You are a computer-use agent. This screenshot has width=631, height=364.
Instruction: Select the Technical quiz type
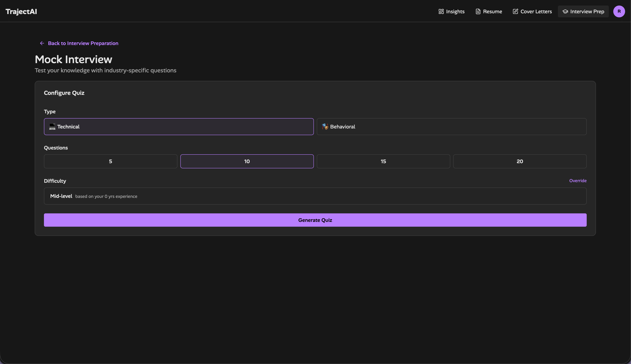point(179,126)
